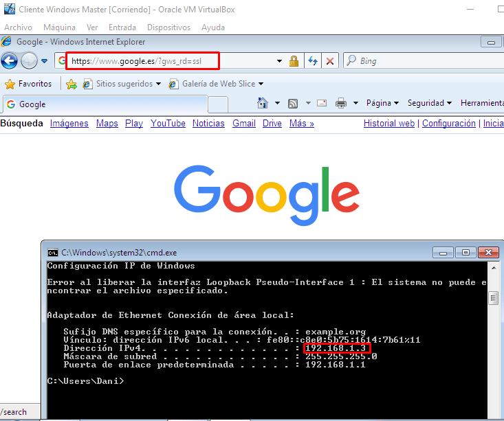Open the Página dropdown menu

coord(382,103)
